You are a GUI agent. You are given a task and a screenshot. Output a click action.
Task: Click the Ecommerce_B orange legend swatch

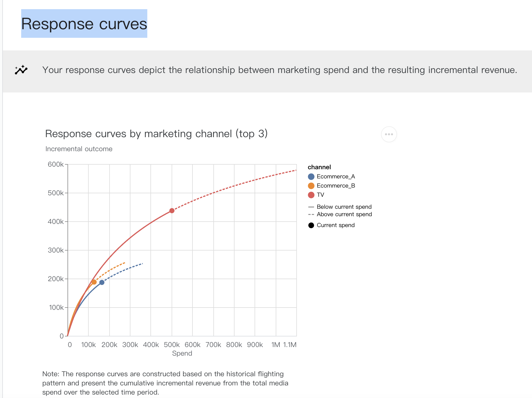tap(311, 186)
